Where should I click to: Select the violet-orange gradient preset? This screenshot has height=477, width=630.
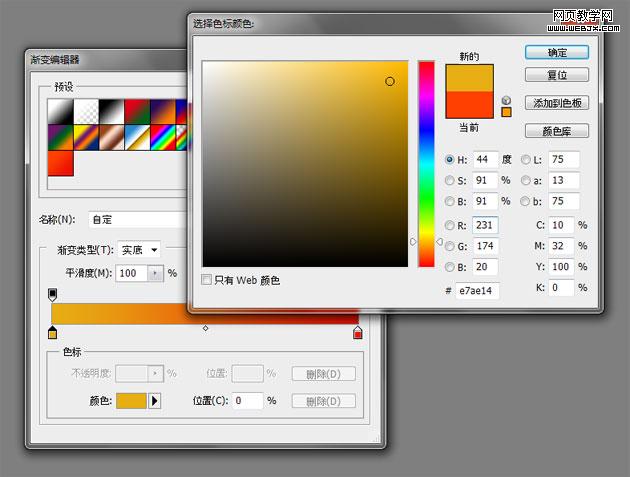click(x=163, y=111)
